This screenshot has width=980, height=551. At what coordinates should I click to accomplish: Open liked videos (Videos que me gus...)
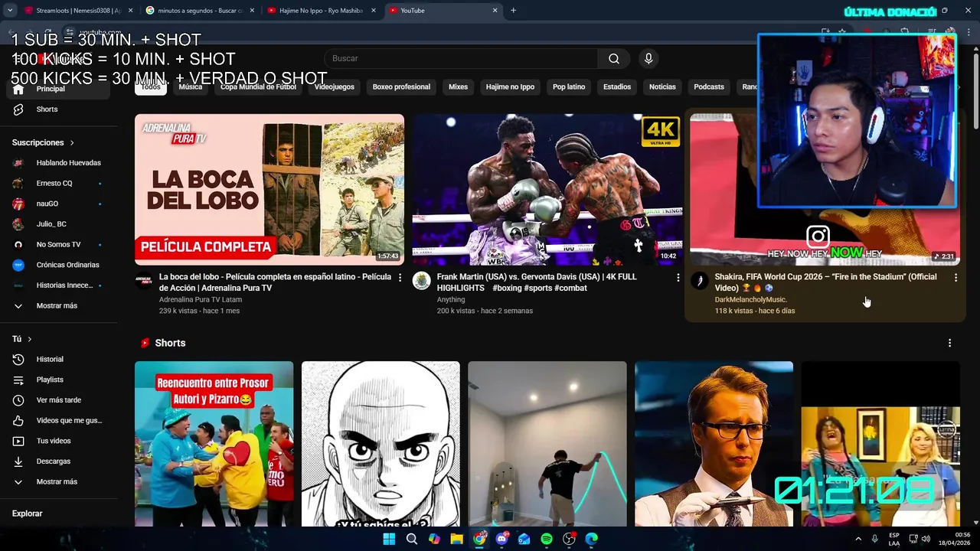[x=58, y=421]
